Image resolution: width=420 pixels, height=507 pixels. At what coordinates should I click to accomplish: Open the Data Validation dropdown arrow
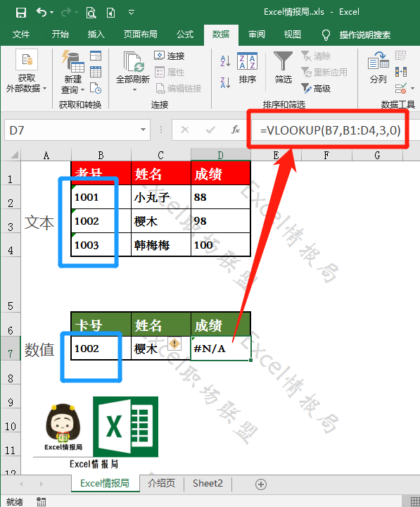click(x=412, y=88)
